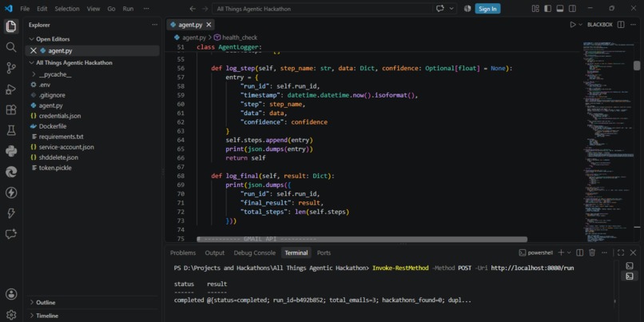Open the chat sparkle icon in activity bar
The image size is (644, 322).
click(x=11, y=234)
